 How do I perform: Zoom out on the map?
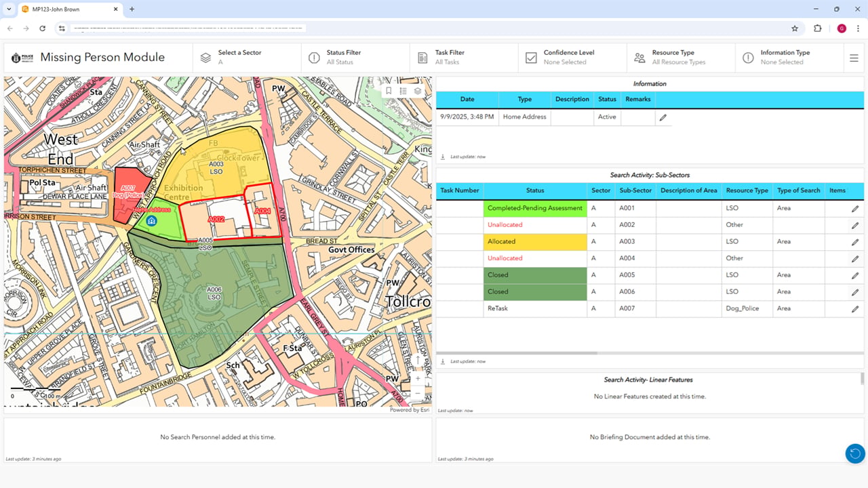(418, 393)
